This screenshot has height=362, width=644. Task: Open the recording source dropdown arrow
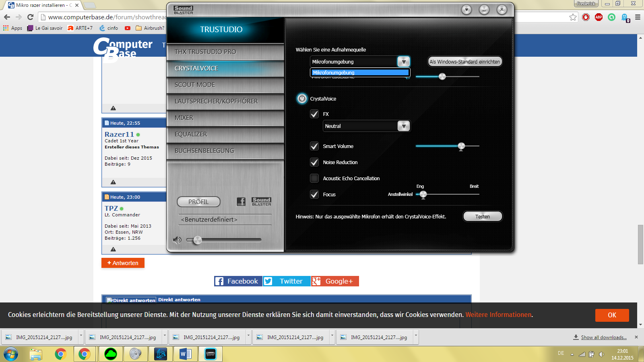(404, 62)
